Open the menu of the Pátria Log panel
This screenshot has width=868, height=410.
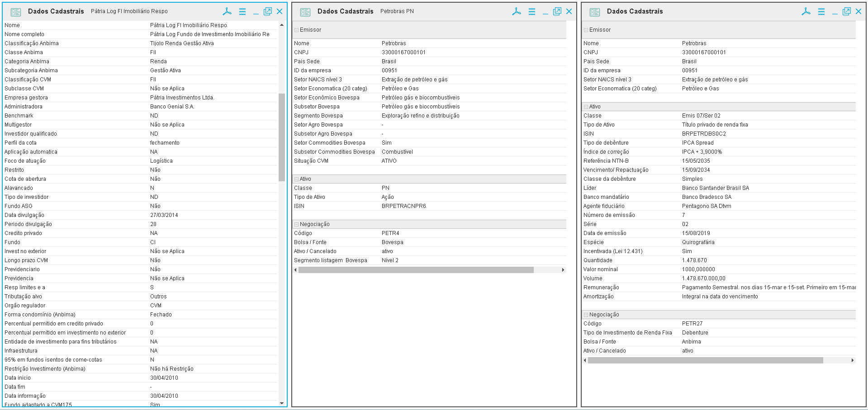tap(242, 12)
